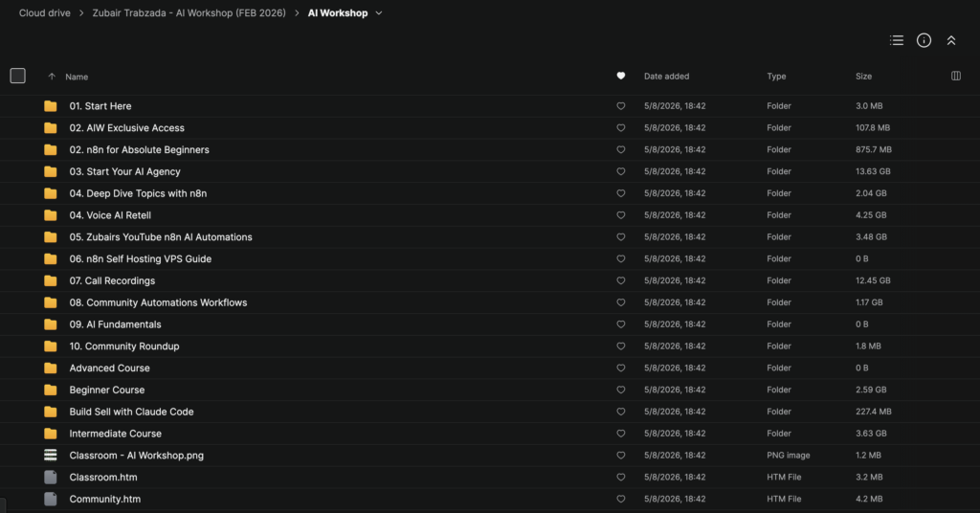Click the folder icon for 07. Call Recordings

coord(51,280)
